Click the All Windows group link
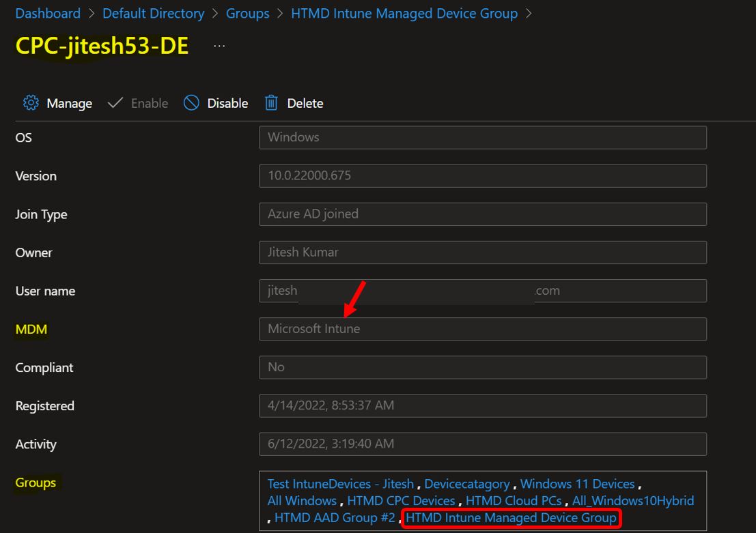756x533 pixels. [302, 500]
